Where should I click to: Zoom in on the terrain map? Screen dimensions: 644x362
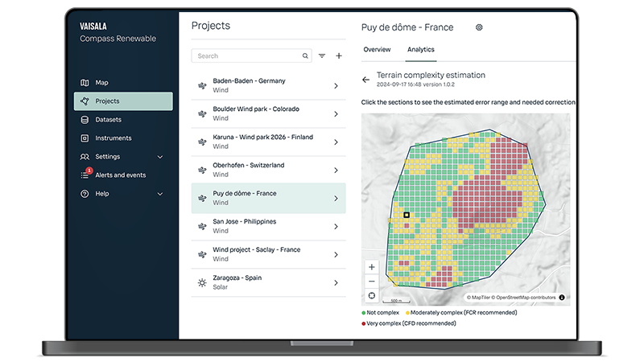point(371,267)
